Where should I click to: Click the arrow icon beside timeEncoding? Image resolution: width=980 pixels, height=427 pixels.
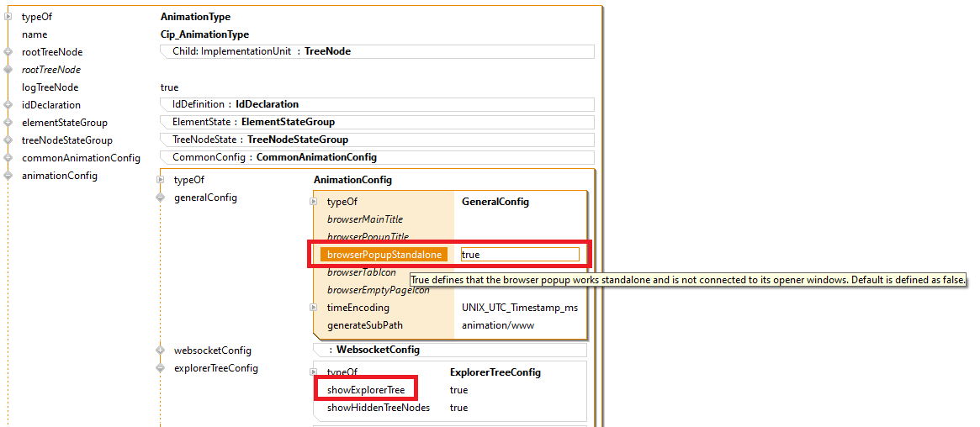(314, 308)
